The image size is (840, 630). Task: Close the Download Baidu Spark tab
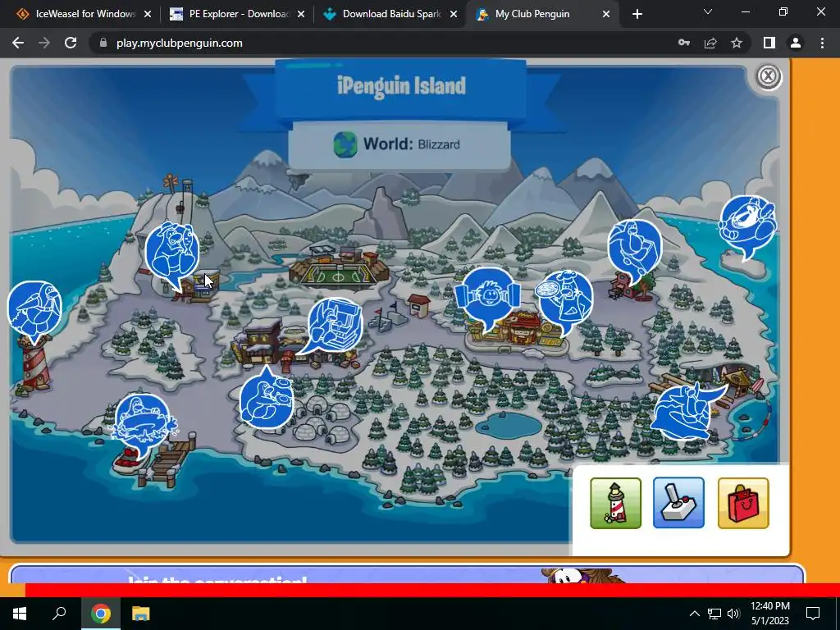454,15
